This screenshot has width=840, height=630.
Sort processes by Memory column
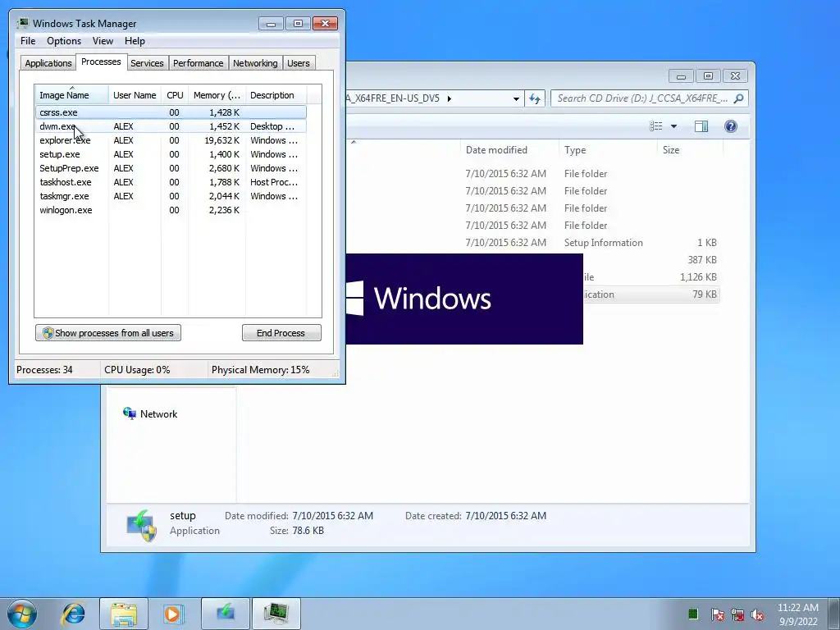point(217,95)
